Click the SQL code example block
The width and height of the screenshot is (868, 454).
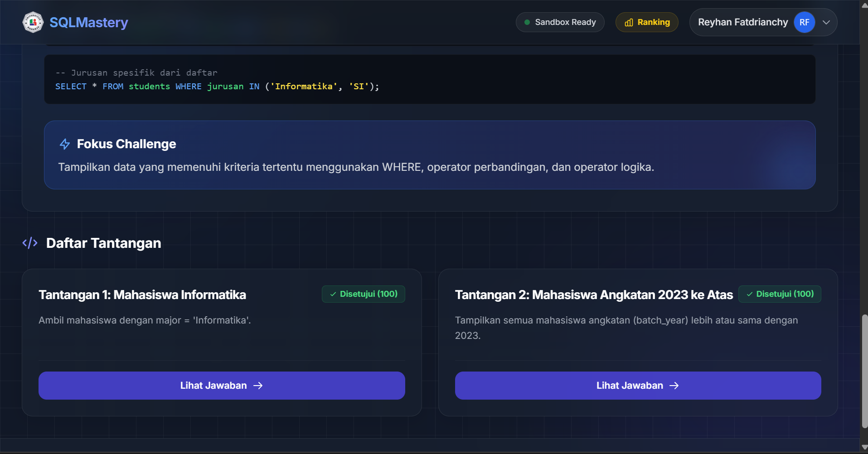click(430, 79)
